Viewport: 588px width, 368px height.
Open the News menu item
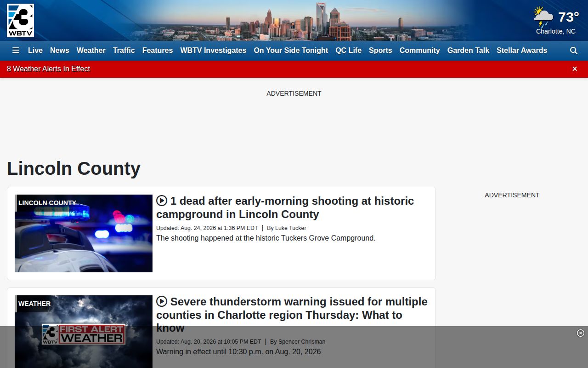[x=60, y=51]
